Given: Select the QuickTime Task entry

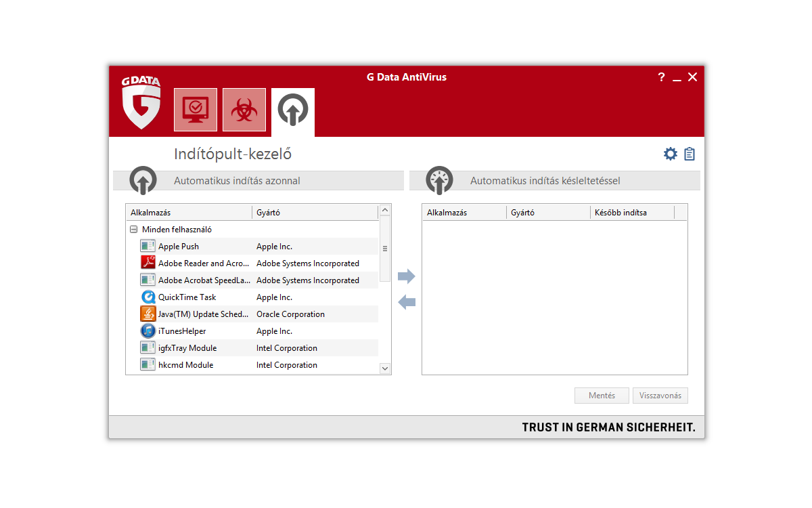Looking at the screenshot, I should 187,297.
